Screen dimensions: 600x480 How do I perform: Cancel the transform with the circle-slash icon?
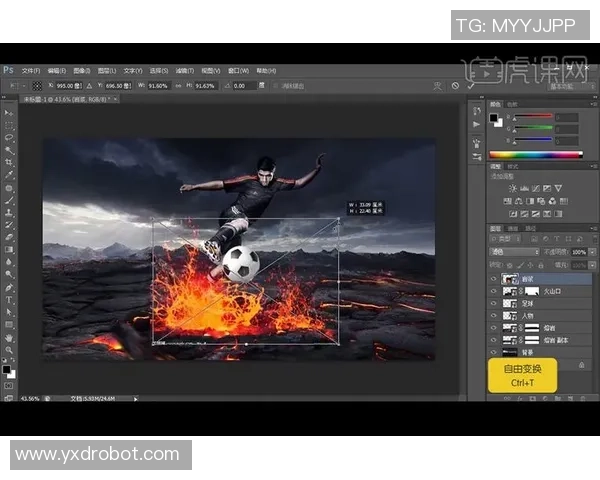coord(455,86)
